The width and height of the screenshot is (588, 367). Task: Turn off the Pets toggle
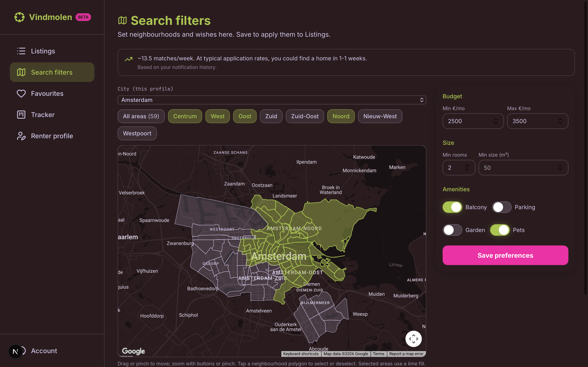[x=500, y=230]
